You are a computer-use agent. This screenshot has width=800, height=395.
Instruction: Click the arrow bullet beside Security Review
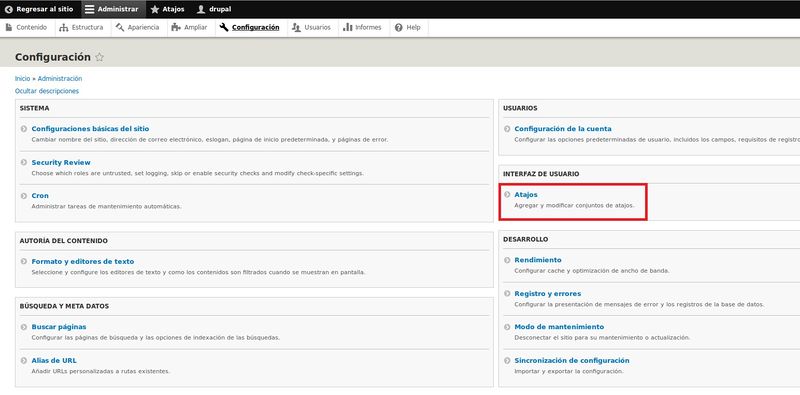[24, 162]
